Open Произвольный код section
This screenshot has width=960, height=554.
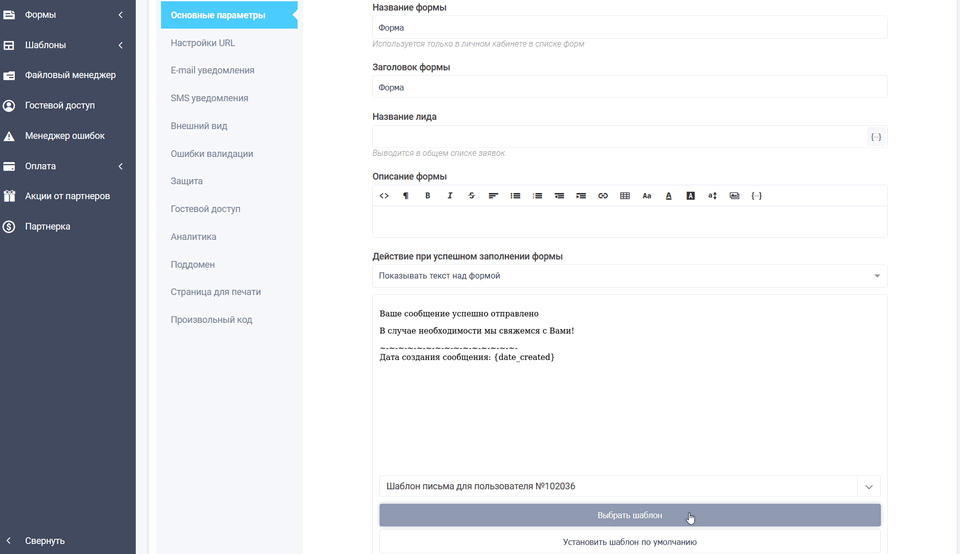pos(211,320)
